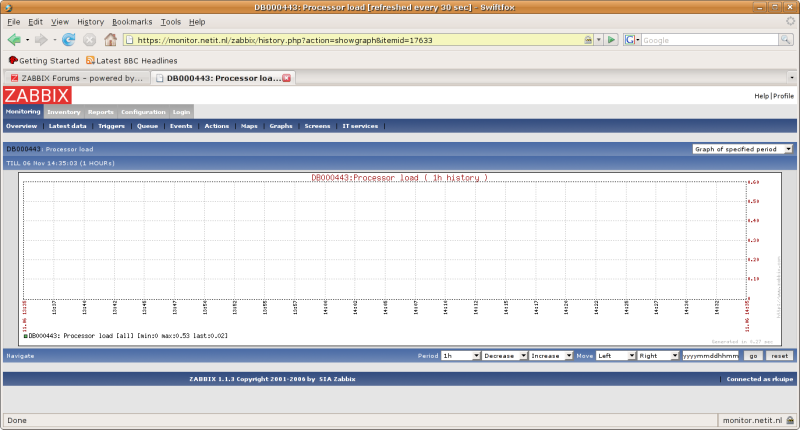Open Maps page
This screenshot has height=430, width=800.
[249, 126]
